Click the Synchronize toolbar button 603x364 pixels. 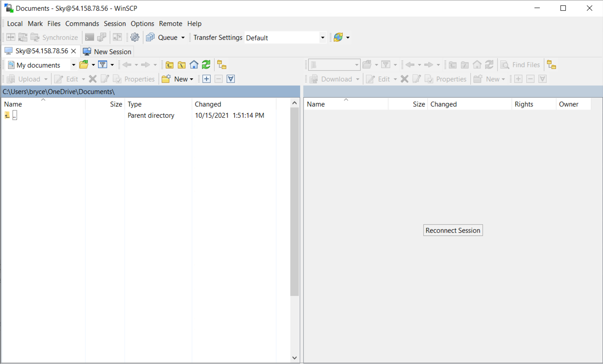[x=54, y=37]
